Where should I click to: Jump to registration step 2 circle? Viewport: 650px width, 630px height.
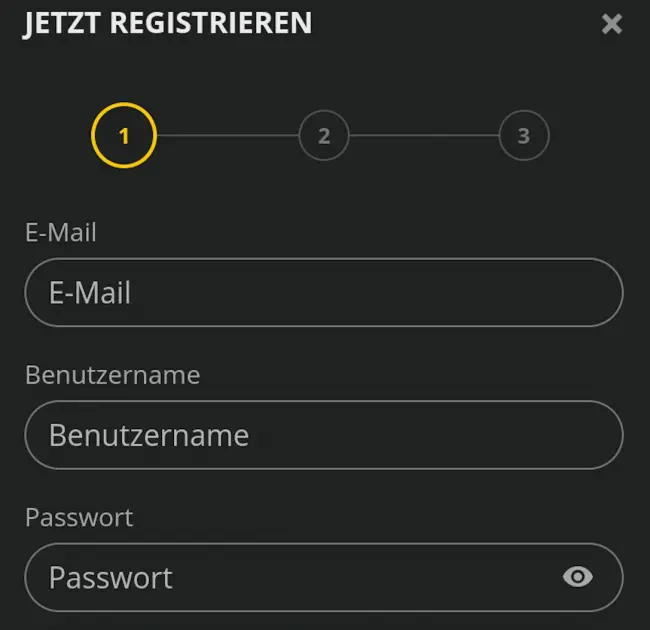324,135
